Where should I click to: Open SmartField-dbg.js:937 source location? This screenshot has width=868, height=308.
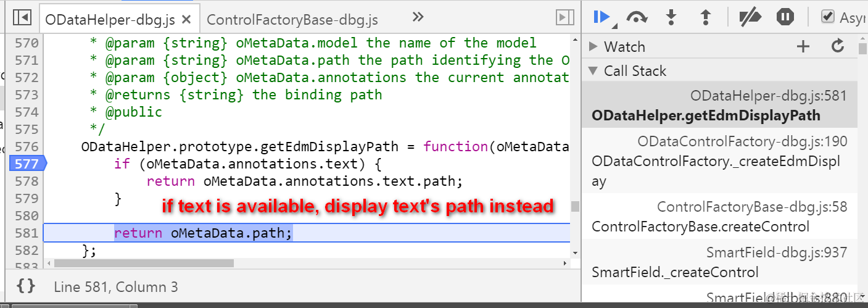(777, 252)
